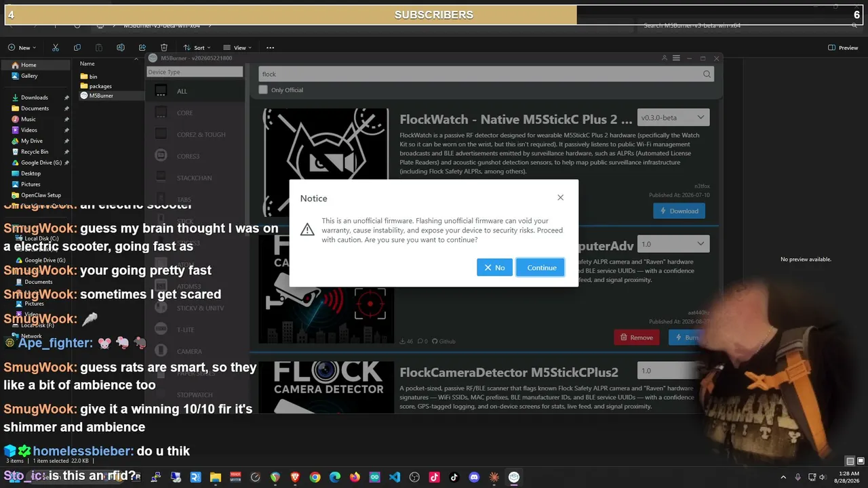Open Downloads in Explorer Quick access
This screenshot has width=868, height=488.
[x=35, y=98]
